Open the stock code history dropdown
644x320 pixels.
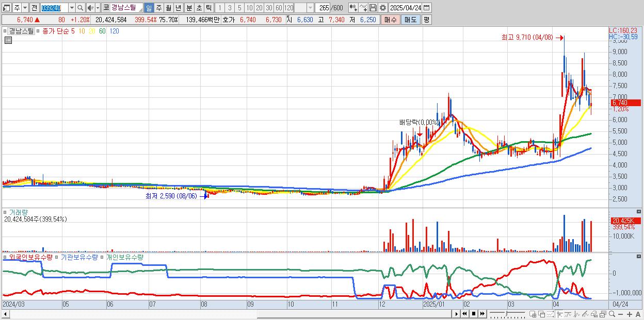point(72,8)
